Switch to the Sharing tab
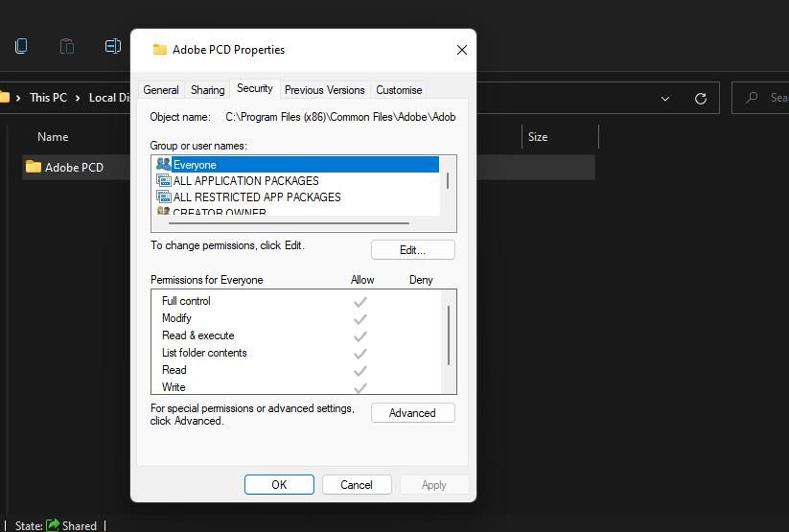The image size is (789, 532). pos(207,90)
